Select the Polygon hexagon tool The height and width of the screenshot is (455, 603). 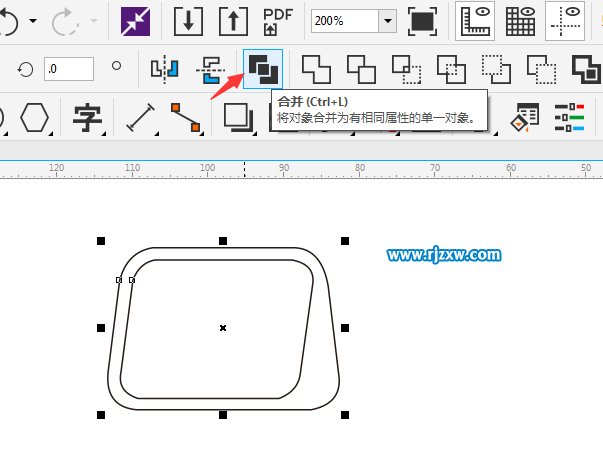tap(35, 118)
